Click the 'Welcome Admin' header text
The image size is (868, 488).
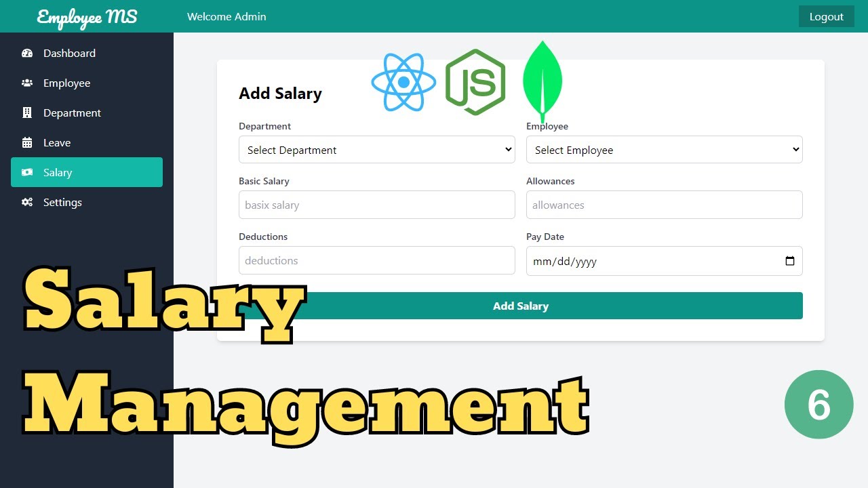pyautogui.click(x=226, y=16)
